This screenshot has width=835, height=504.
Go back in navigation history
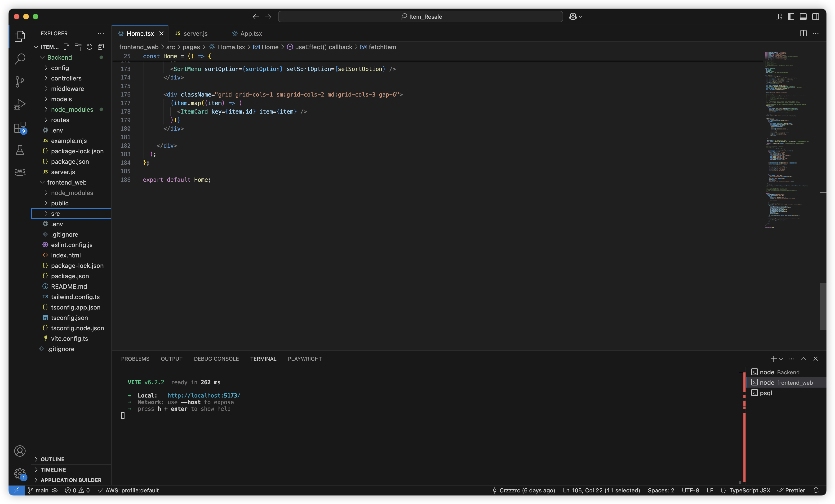pos(256,17)
